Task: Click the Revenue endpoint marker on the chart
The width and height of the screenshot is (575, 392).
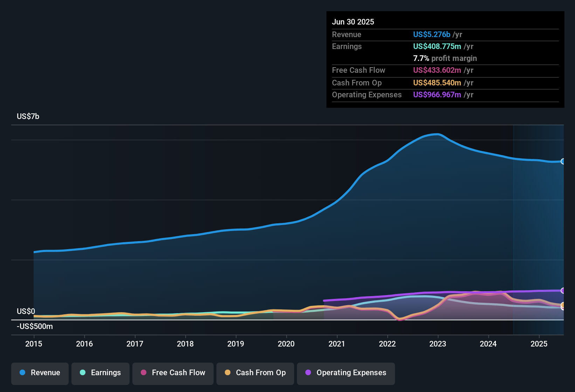Action: coord(563,161)
